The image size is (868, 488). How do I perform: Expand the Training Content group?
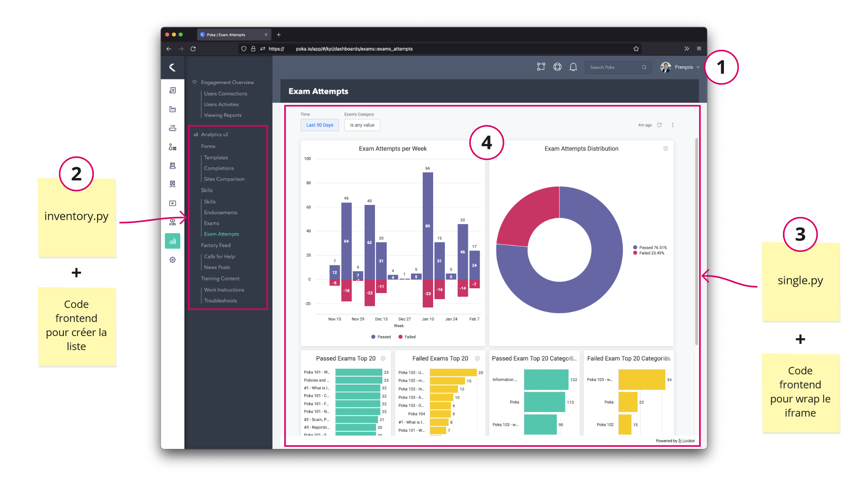220,279
